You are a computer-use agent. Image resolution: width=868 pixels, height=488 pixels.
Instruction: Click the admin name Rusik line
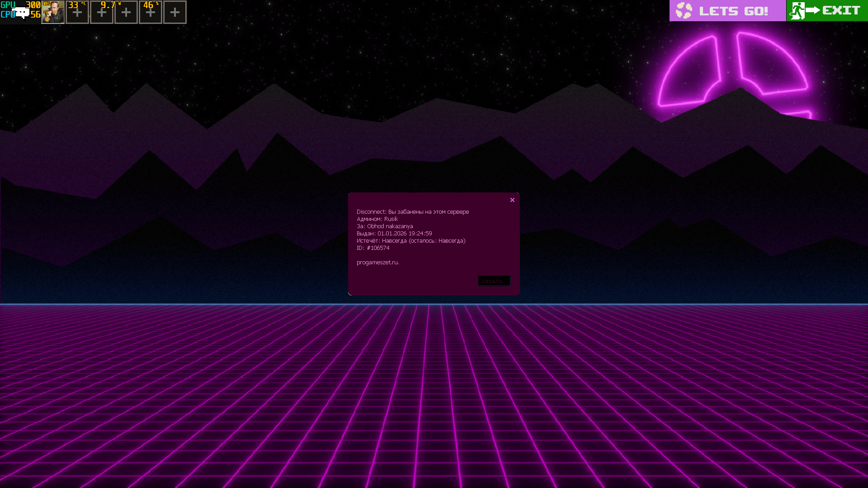pos(377,219)
